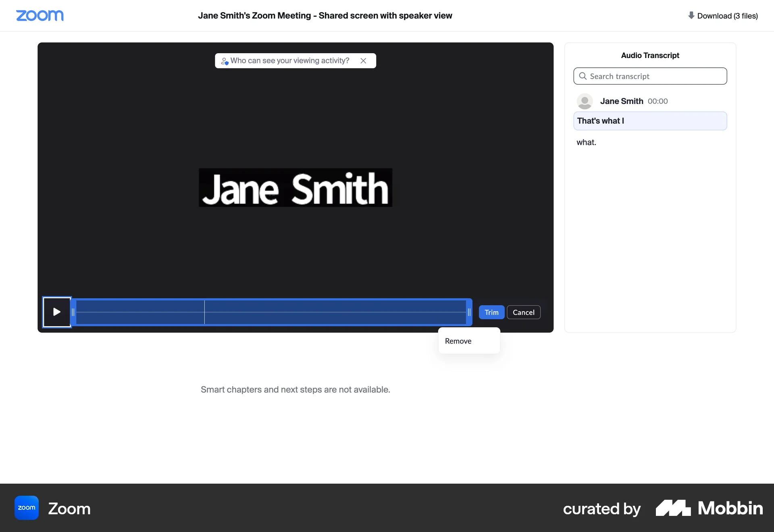This screenshot has height=532, width=774.
Task: Click the playhead marker on the timeline
Action: [204, 312]
